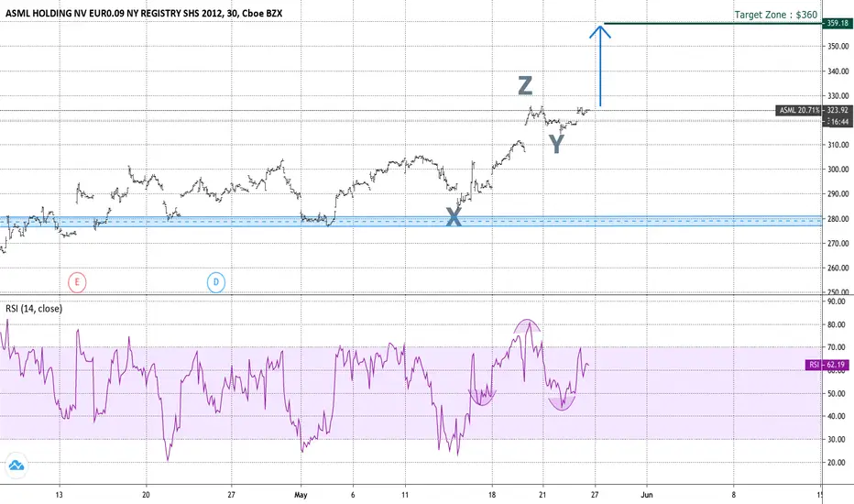Click the RSI (14, close) indicator label
Viewport: 854px width, 504px height.
coord(34,309)
